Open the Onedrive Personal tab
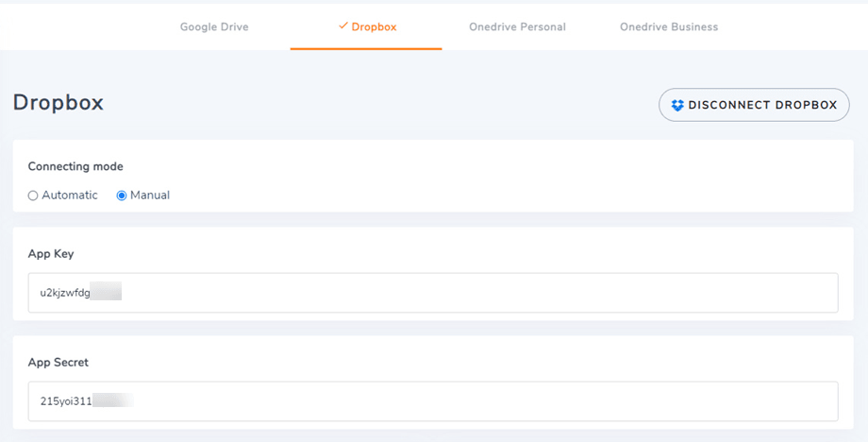Viewport: 868px width, 442px height. [x=517, y=27]
